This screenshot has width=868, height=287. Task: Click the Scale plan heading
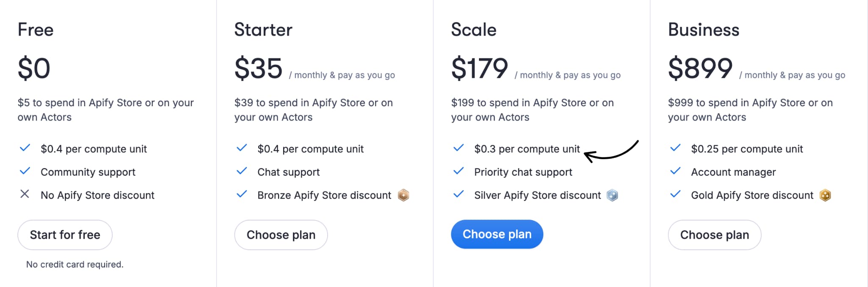coord(474,30)
